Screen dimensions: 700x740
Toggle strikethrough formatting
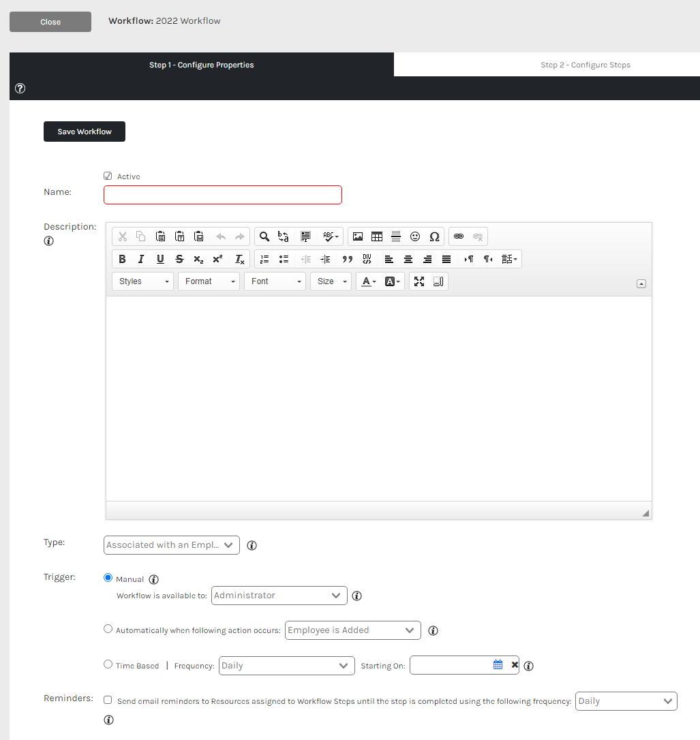coord(179,259)
